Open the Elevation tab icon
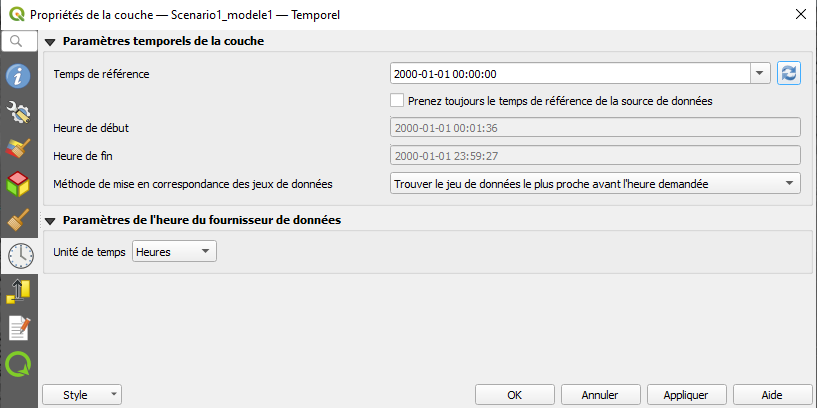Screen dimensions: 817x408 pos(18,292)
